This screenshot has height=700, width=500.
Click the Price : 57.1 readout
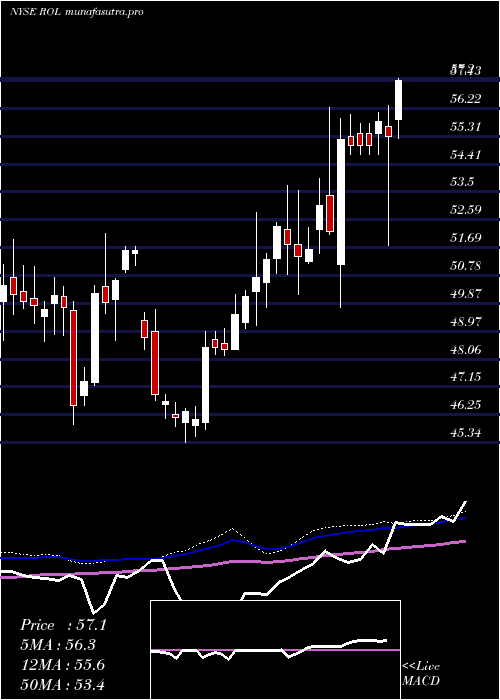[63, 625]
